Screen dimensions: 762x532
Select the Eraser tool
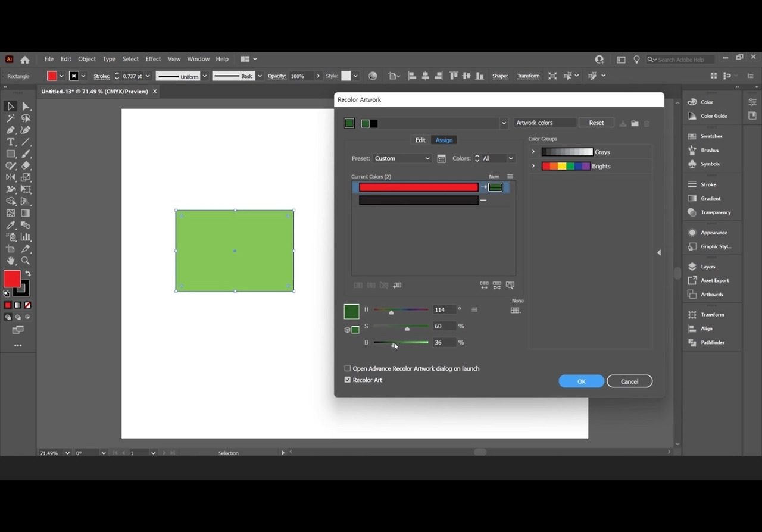pos(26,166)
